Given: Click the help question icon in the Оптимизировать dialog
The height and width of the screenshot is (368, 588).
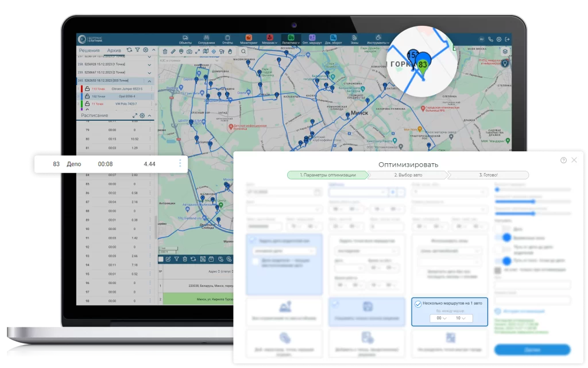Looking at the screenshot, I should coord(563,160).
